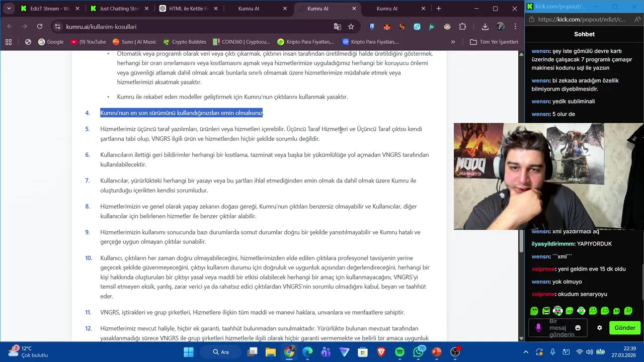Open Task View on taskbar
The height and width of the screenshot is (362, 644).
(253, 352)
